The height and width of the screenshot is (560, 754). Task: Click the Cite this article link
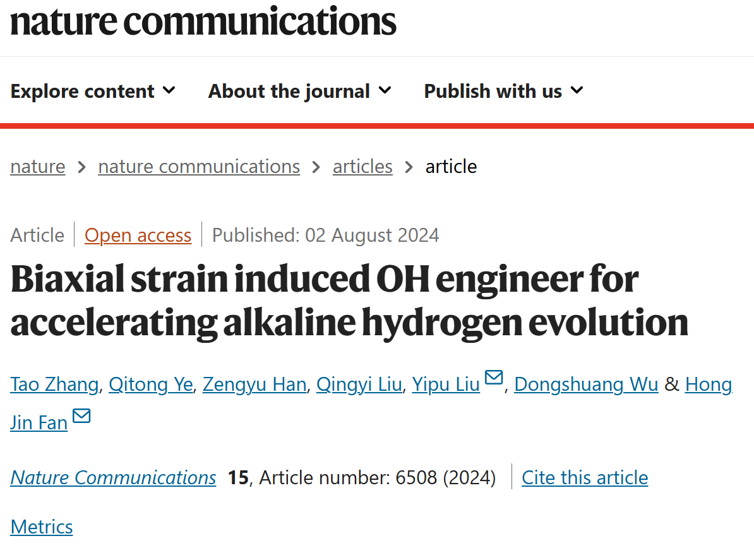click(x=585, y=477)
